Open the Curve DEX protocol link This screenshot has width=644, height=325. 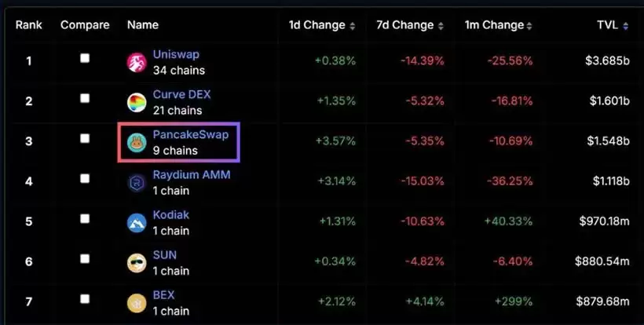coord(181,94)
